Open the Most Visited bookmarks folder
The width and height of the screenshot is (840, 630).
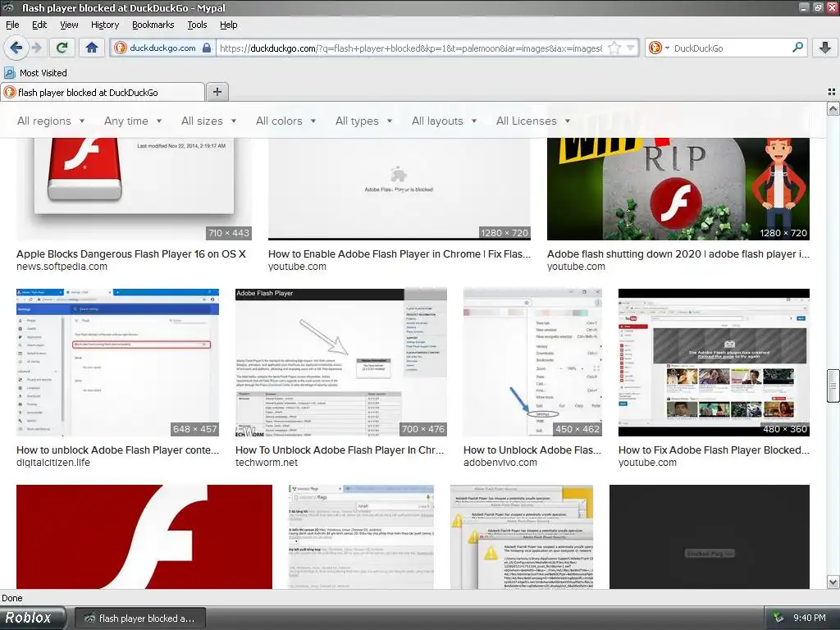tap(35, 73)
